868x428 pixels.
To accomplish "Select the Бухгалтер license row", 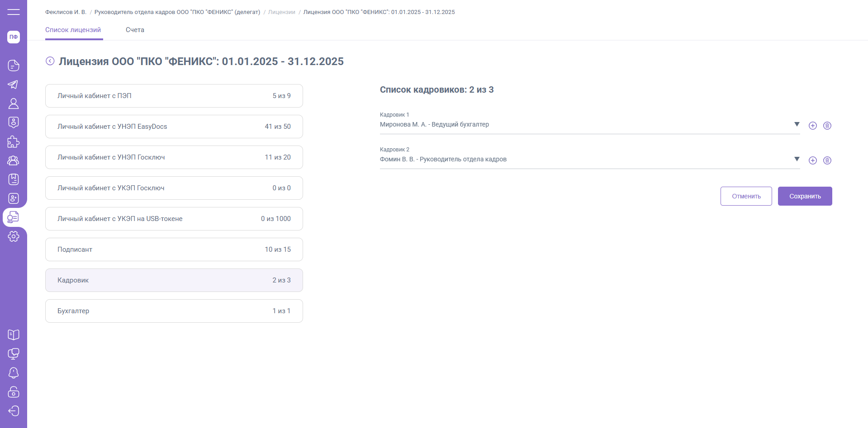I will click(174, 311).
